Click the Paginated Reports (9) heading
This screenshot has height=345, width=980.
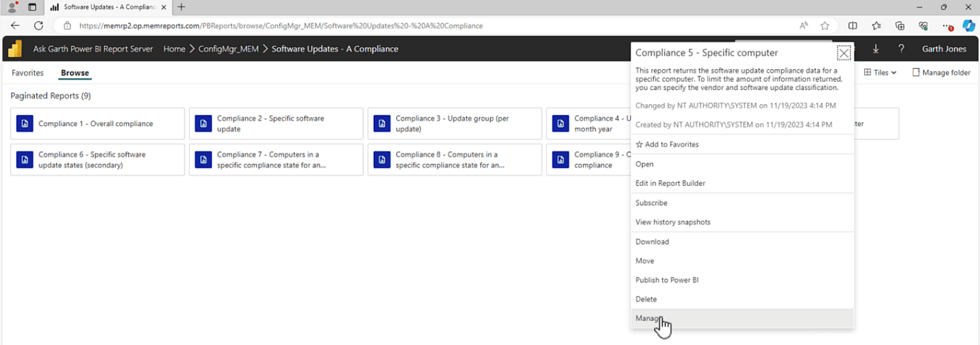(x=51, y=95)
